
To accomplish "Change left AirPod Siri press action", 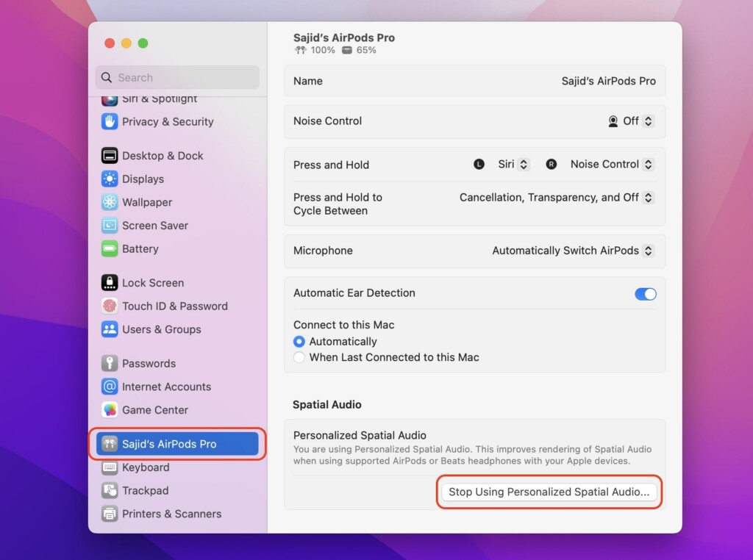I will point(513,165).
